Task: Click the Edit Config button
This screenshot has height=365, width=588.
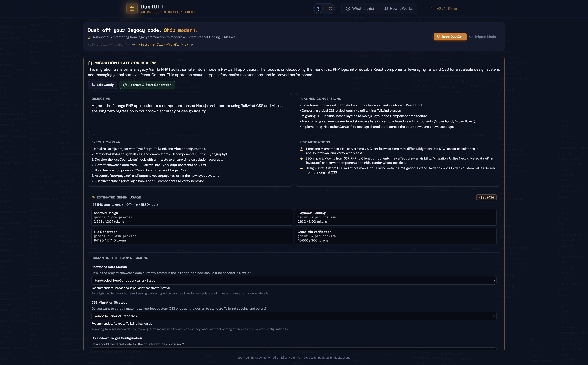Action: pyautogui.click(x=102, y=85)
